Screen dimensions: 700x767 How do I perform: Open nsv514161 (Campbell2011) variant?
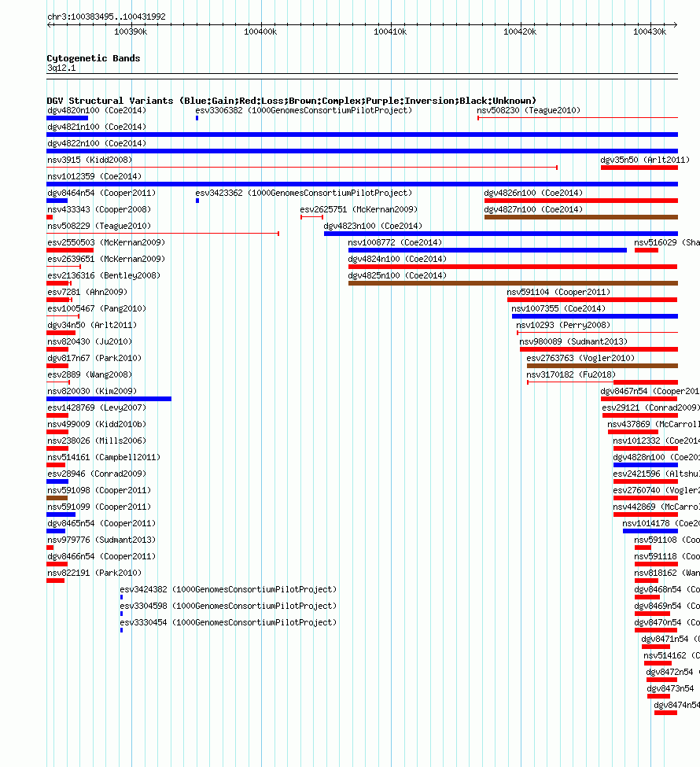pos(104,457)
